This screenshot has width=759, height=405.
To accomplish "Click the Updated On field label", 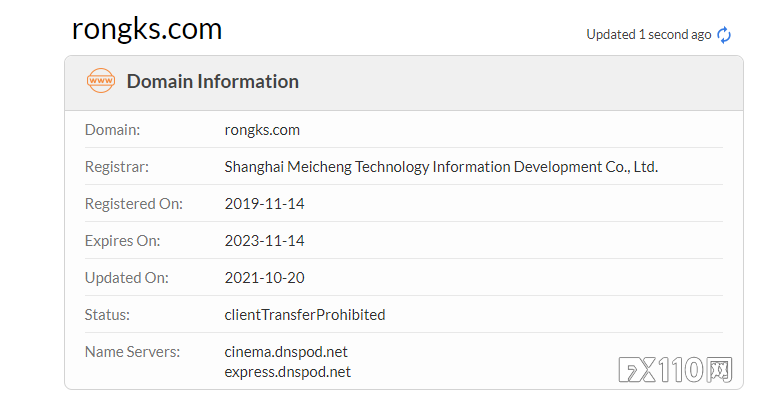I will 127,278.
